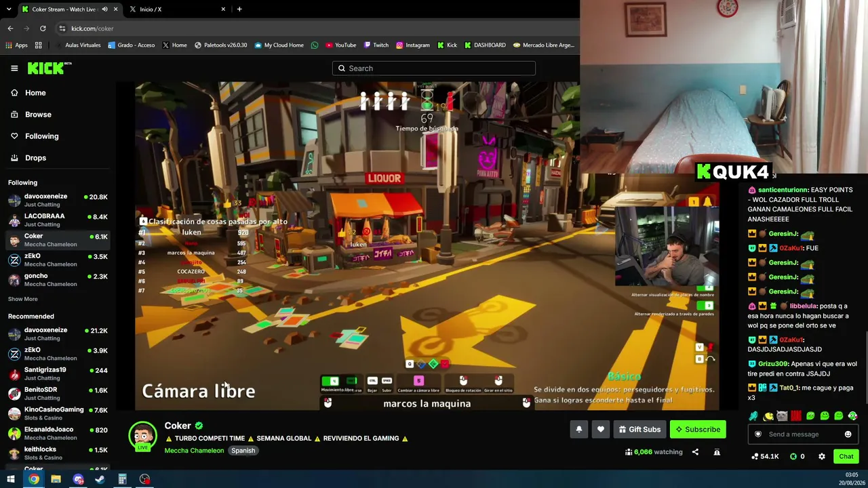Click the kick.com/coker address bar
This screenshot has height=488, width=868.
[319, 28]
